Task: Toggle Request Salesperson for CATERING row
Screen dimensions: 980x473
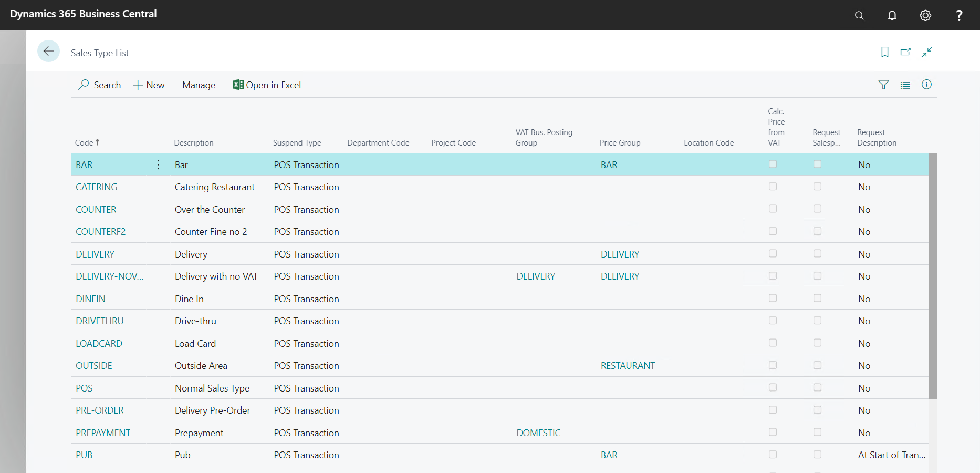Action: pyautogui.click(x=817, y=187)
